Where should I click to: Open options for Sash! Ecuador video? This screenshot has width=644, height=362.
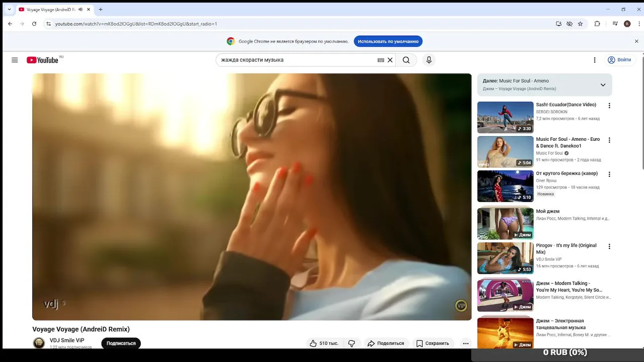click(x=609, y=106)
